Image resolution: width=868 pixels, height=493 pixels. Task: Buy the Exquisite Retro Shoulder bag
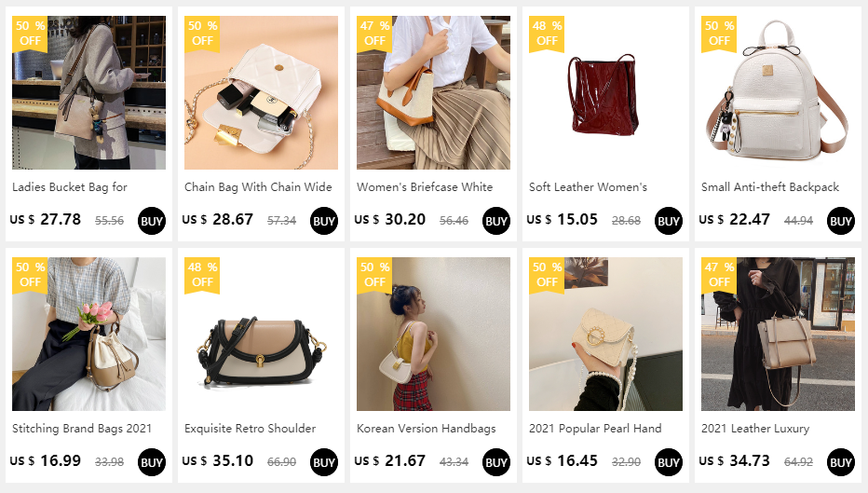[x=324, y=462]
